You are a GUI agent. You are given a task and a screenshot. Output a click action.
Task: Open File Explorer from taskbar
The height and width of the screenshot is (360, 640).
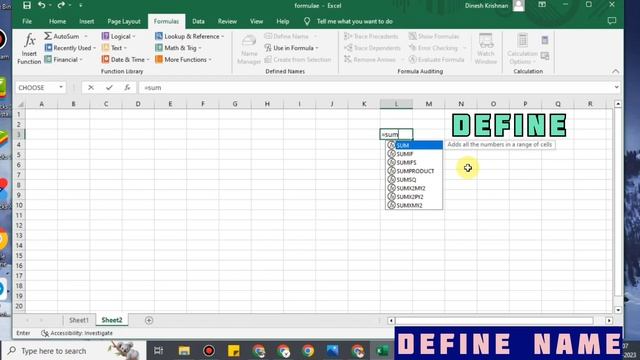click(x=184, y=351)
